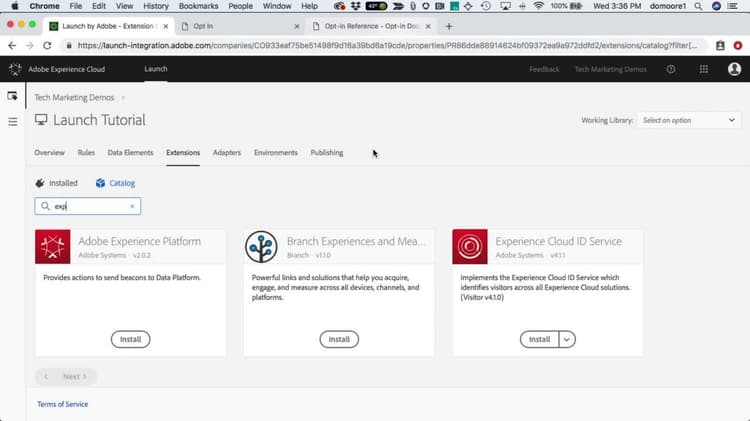Clear the extension search field

coord(132,206)
